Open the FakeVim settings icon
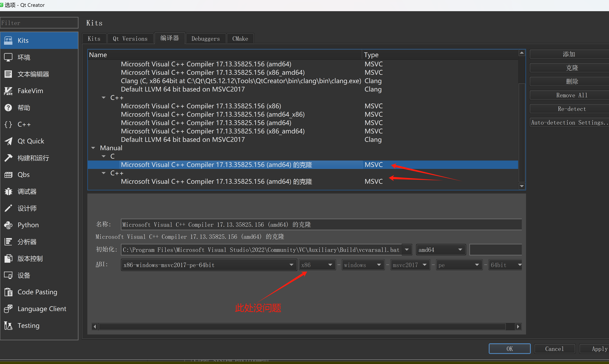609x364 pixels. click(8, 91)
